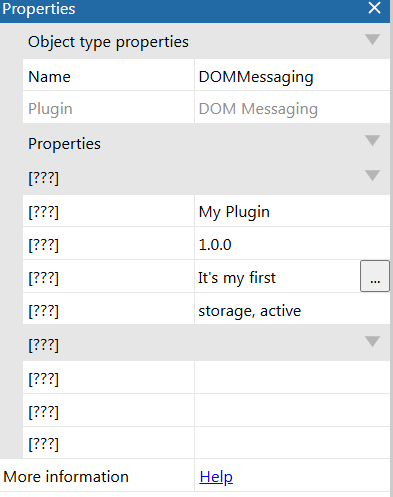Screen dimensions: 393x497
Task: Click the More information label
Action: click(66, 476)
